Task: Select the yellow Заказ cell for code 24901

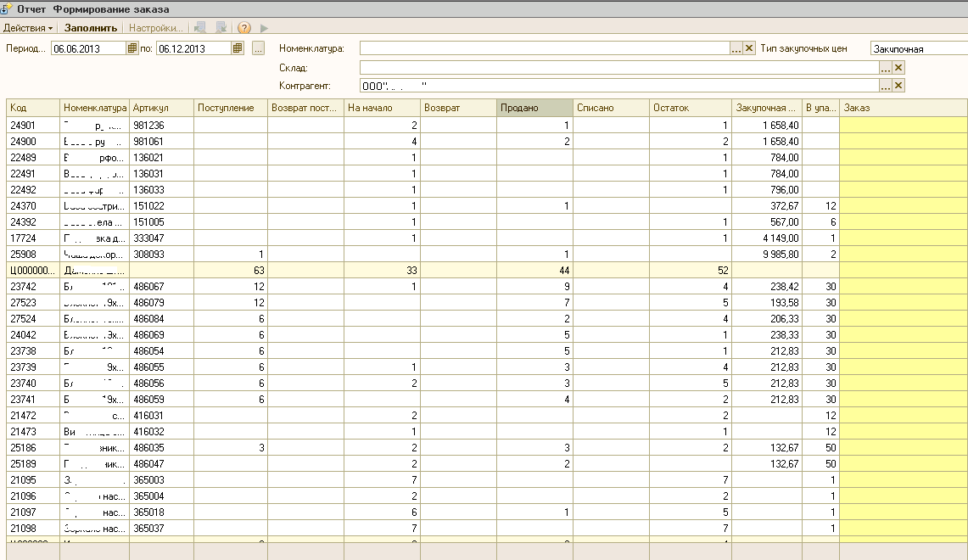Action: tap(903, 125)
